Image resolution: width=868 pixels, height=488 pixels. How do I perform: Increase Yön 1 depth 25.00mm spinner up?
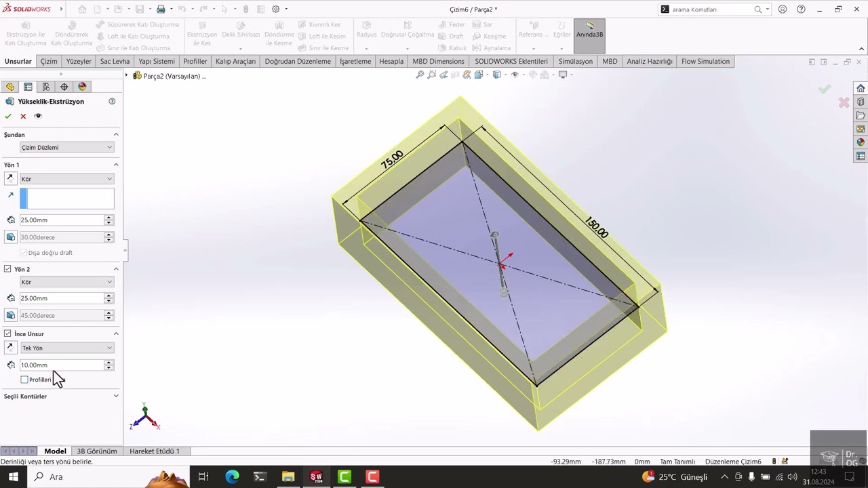pyautogui.click(x=108, y=218)
